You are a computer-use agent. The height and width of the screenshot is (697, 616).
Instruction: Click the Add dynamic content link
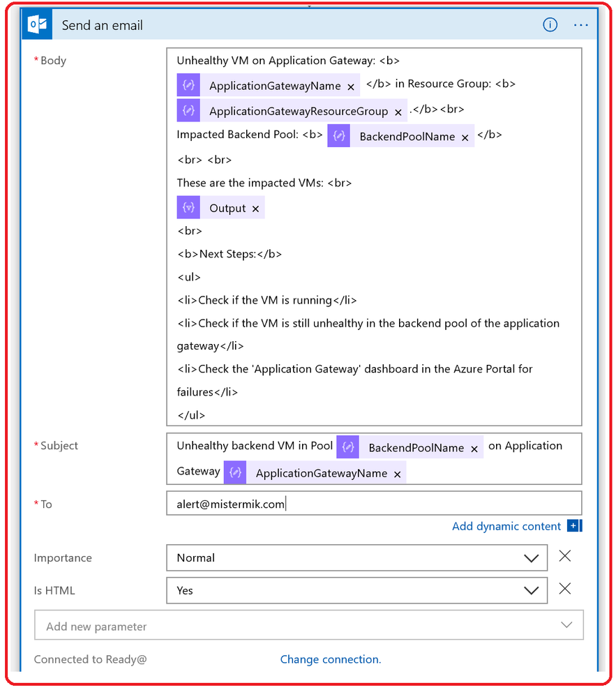coord(506,526)
